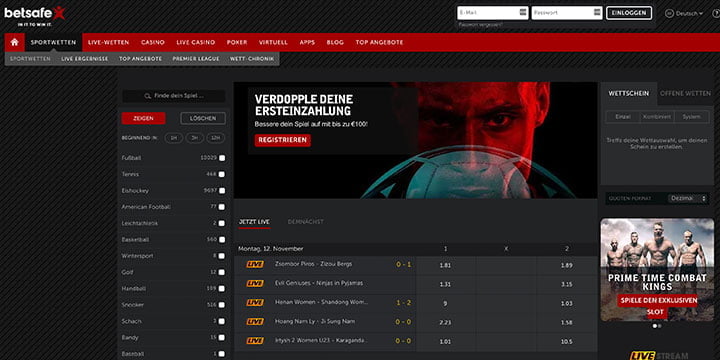The width and height of the screenshot is (720, 360).
Task: Select the System bet type tab
Action: point(691,117)
